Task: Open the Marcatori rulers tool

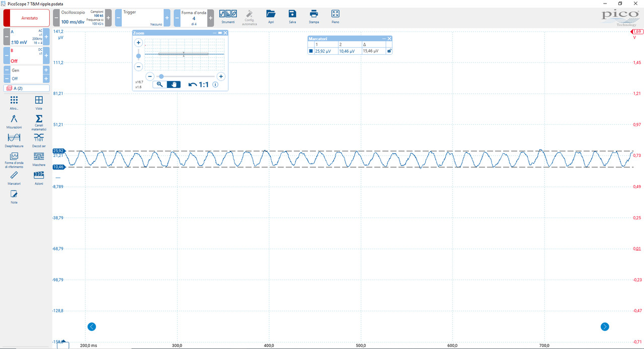Action: (x=14, y=179)
